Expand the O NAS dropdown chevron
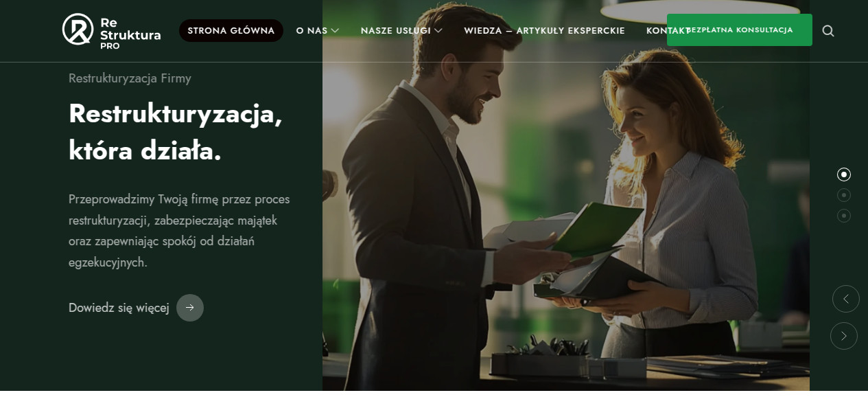 click(335, 31)
